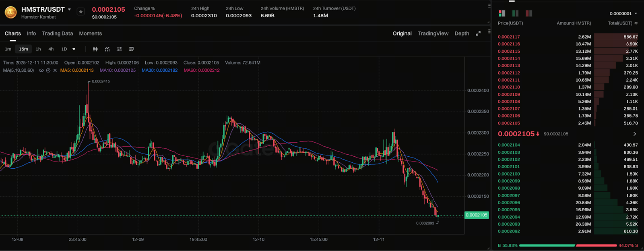
Task: Open MA indicator settings hexagon icon
Action: [48, 71]
